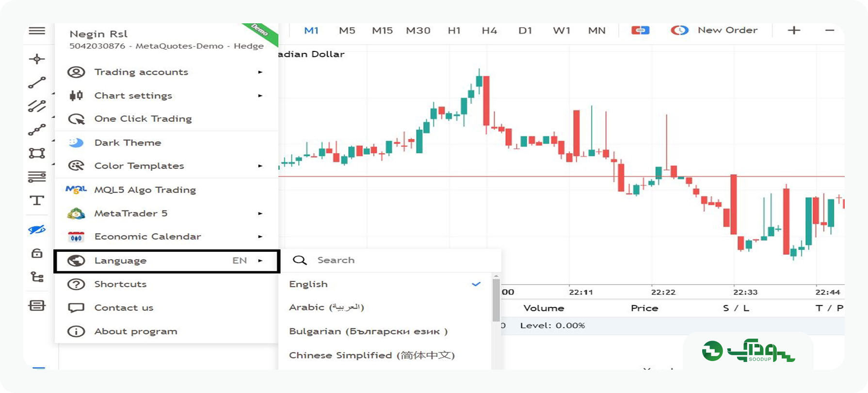Click the About program info icon

76,331
